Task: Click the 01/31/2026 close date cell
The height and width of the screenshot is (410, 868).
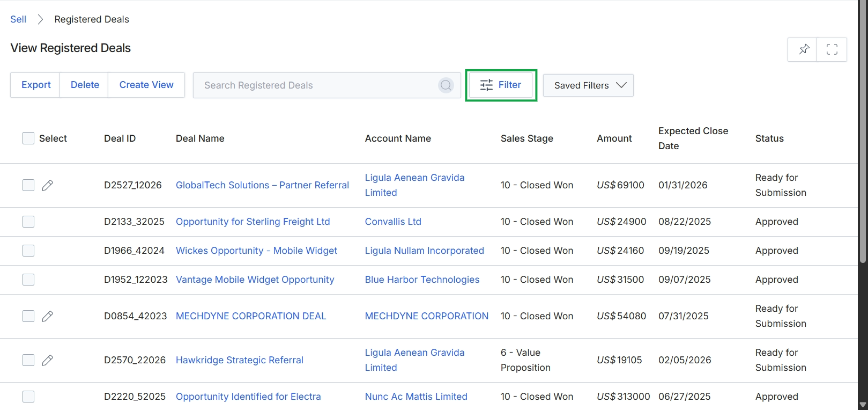Action: (x=682, y=185)
